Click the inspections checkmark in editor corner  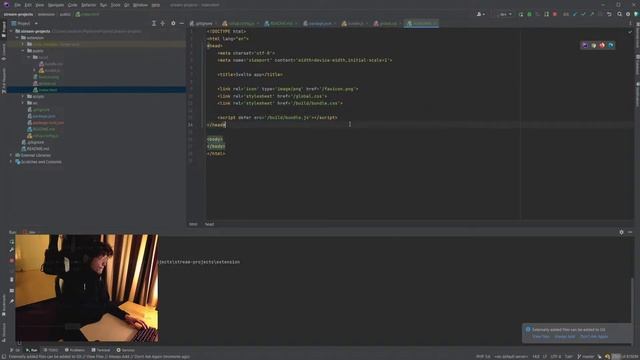(630, 31)
